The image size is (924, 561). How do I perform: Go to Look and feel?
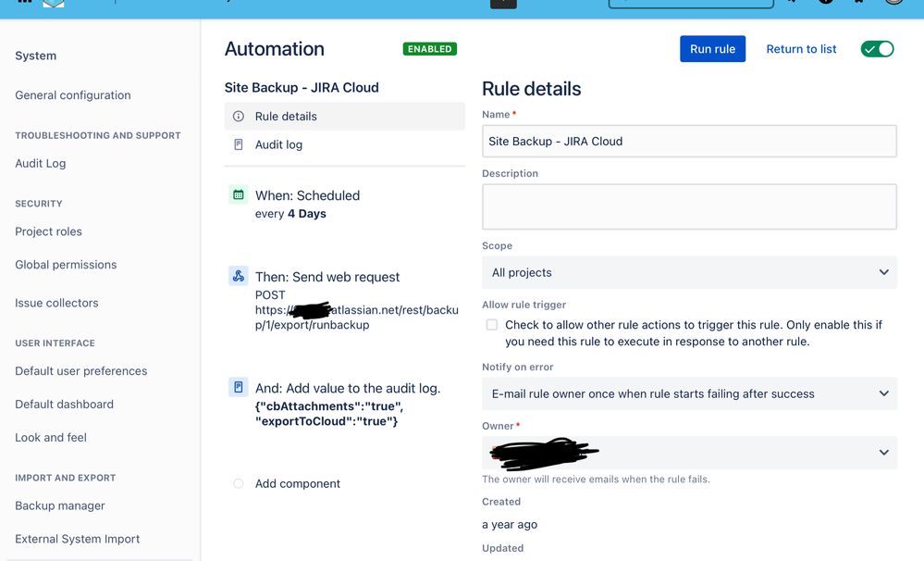[51, 437]
